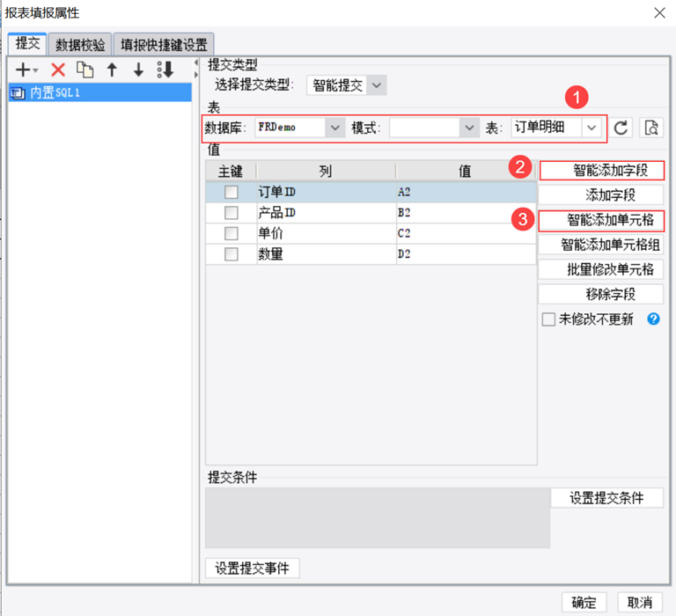Cancel with the 取消 button
The image size is (676, 616).
coord(640,602)
